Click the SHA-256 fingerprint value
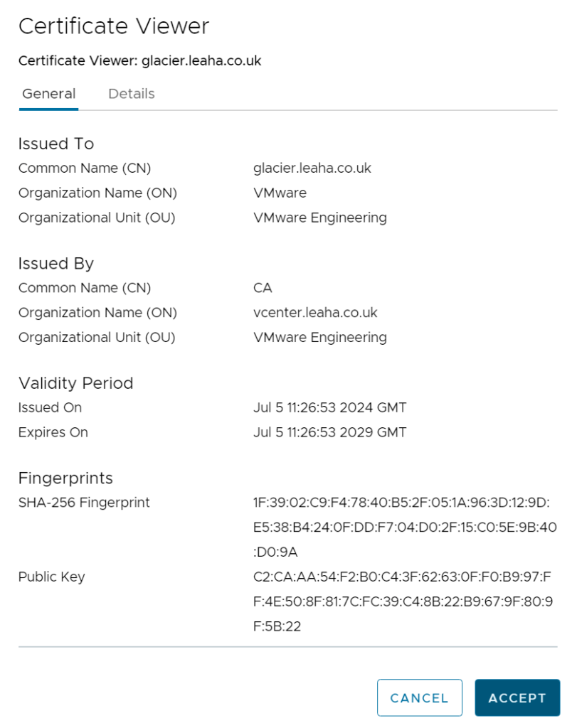572x728 pixels. tap(405, 527)
